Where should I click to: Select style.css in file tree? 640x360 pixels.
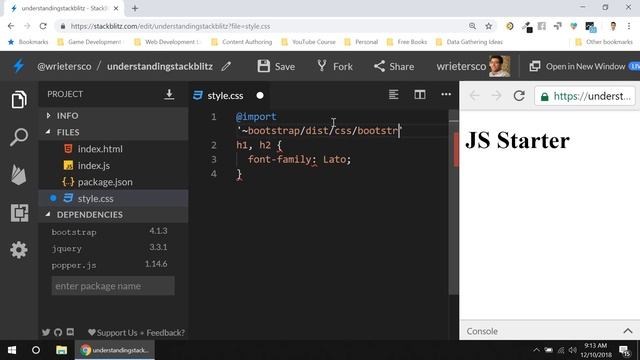pos(113,198)
